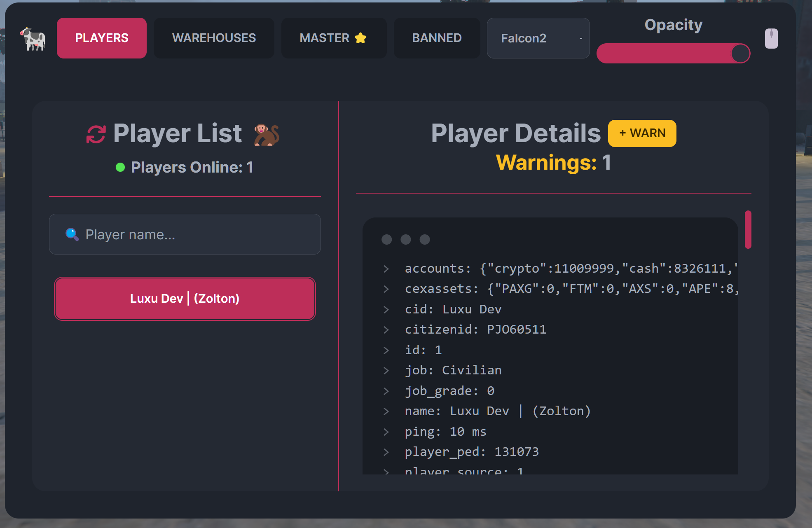Click the refresh player list icon
This screenshot has width=812, height=528.
[96, 134]
